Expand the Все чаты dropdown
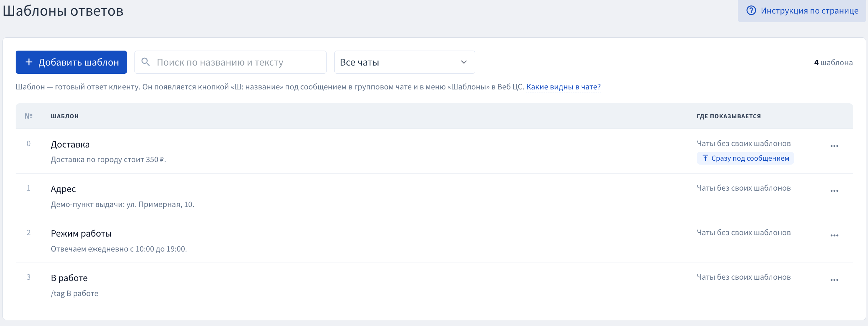The width and height of the screenshot is (868, 326). 404,62
